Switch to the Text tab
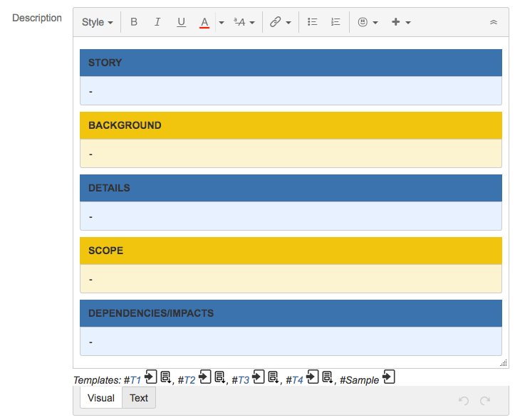This screenshot has height=420, width=515. [x=139, y=398]
